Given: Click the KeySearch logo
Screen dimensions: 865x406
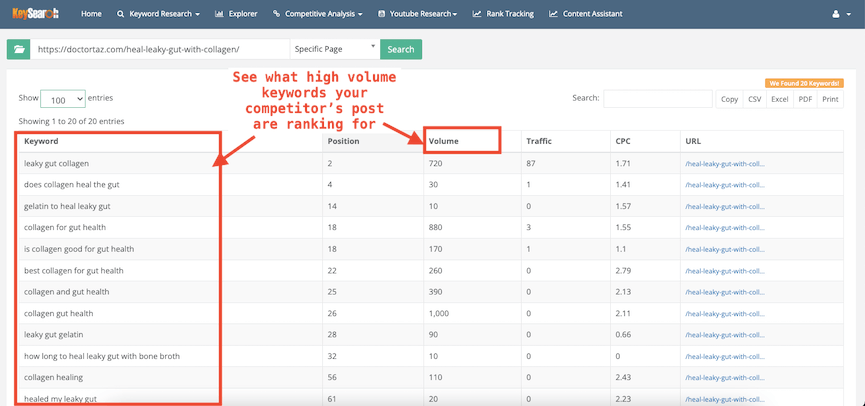Looking at the screenshot, I should click(x=36, y=13).
